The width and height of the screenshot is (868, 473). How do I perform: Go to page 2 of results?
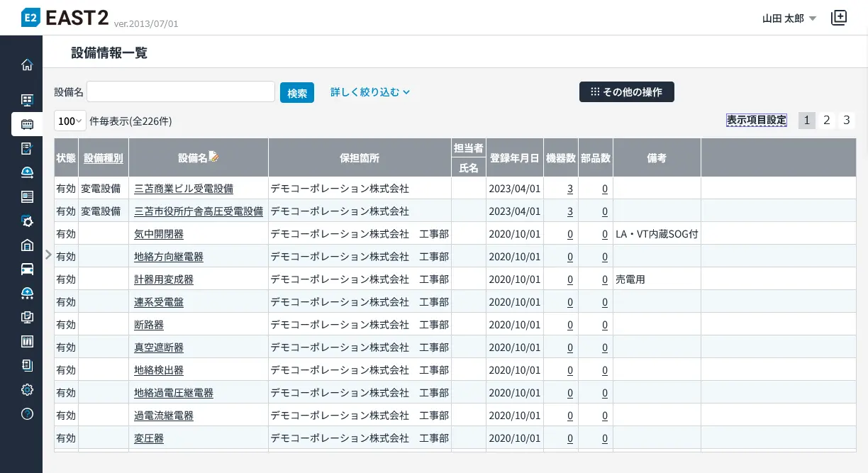pyautogui.click(x=826, y=121)
